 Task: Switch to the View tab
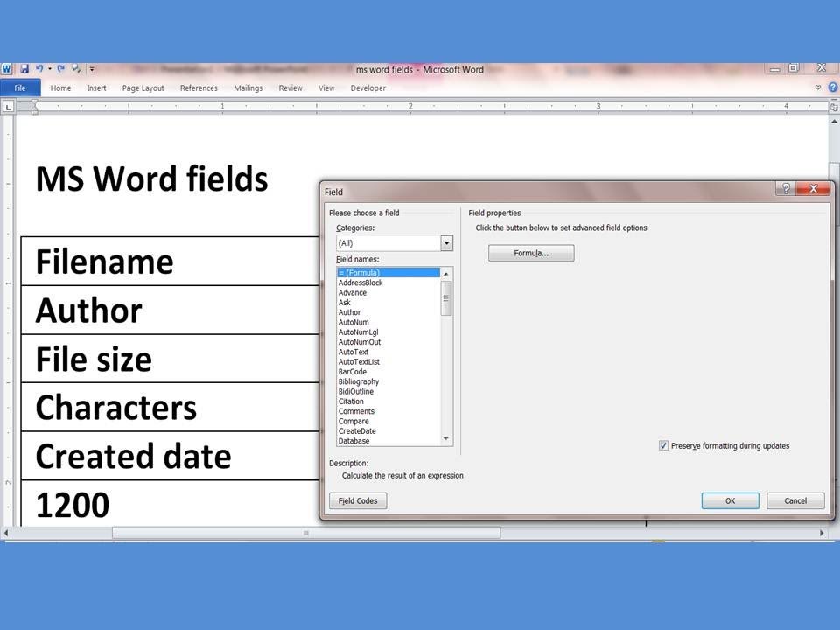point(326,87)
